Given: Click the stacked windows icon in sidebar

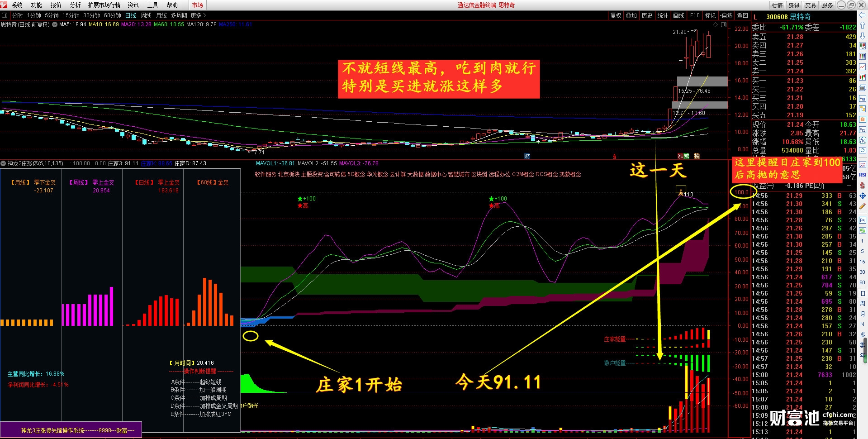Looking at the screenshot, I should [x=863, y=88].
